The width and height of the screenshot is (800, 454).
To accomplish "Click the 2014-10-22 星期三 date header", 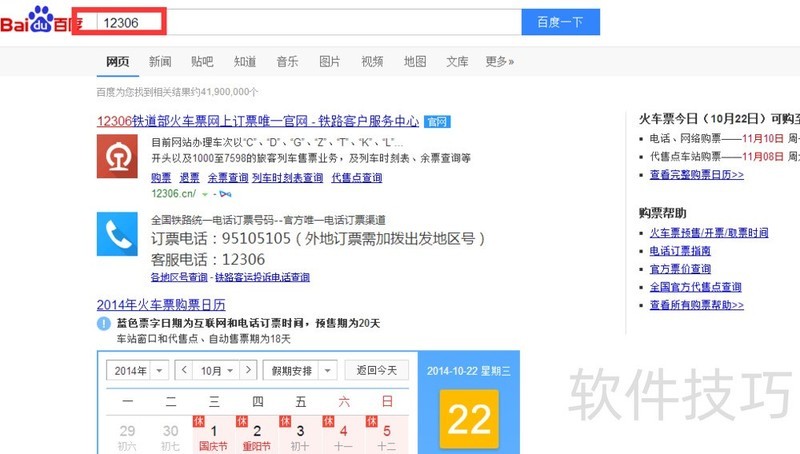I will point(469,371).
